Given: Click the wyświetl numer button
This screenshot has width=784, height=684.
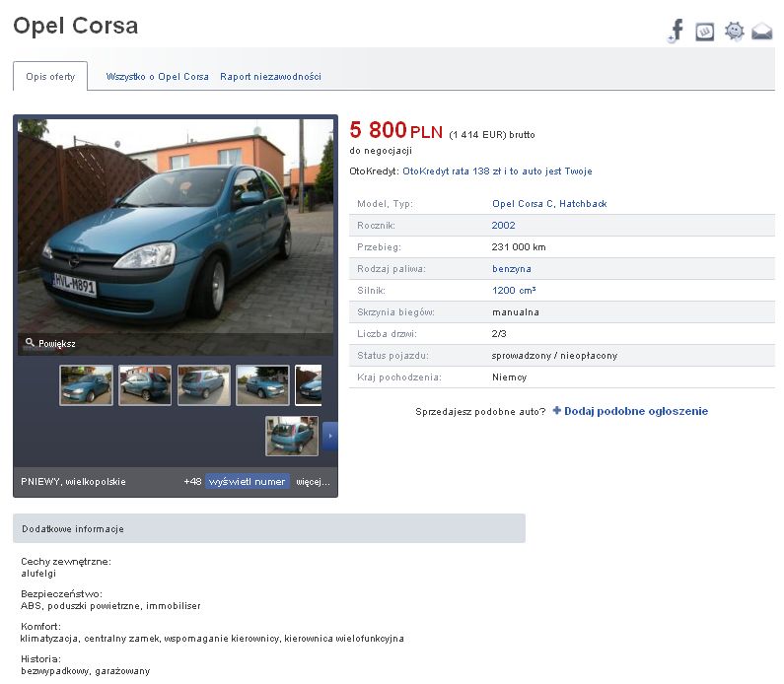Looking at the screenshot, I should 247,481.
